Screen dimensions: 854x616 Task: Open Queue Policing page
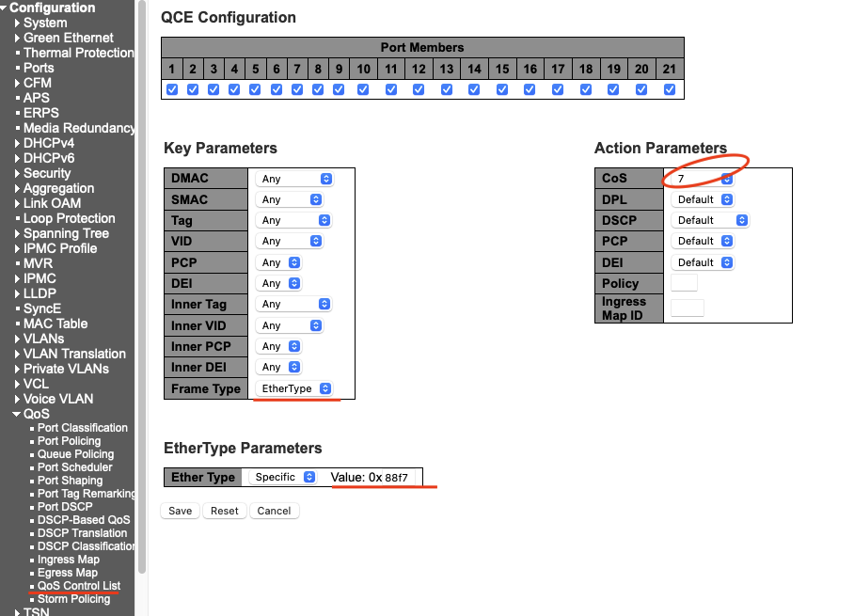point(75,454)
